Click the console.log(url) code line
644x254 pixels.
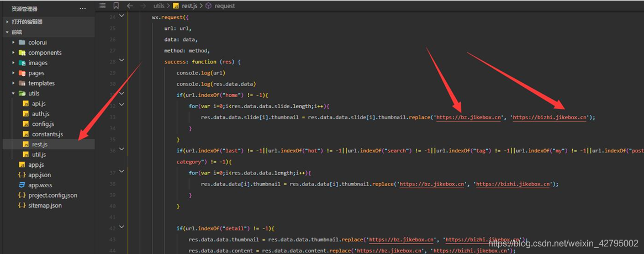click(x=201, y=73)
